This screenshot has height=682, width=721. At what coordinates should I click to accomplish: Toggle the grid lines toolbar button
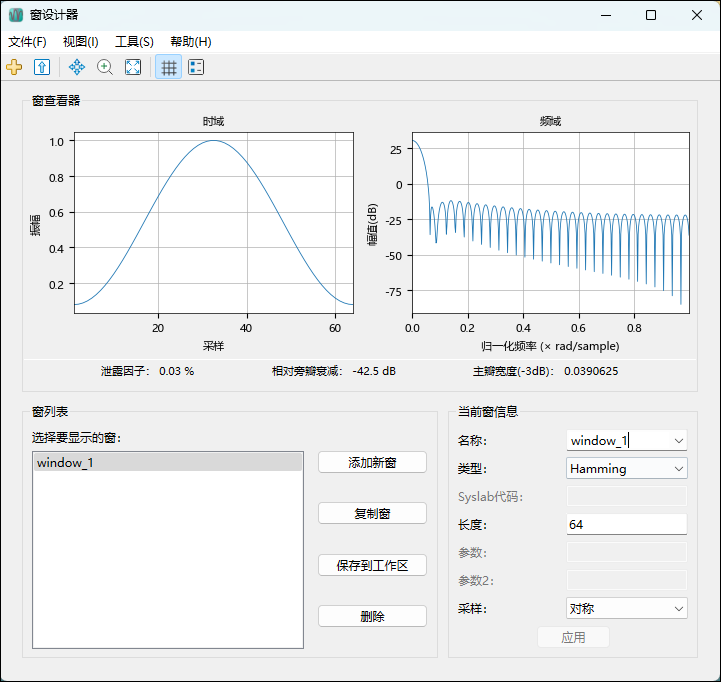pyautogui.click(x=169, y=67)
